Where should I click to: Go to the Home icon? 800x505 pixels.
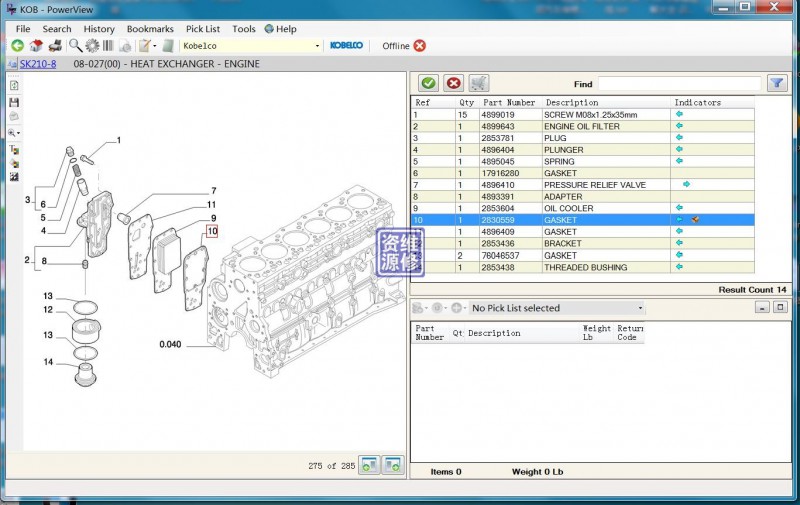tap(36, 46)
